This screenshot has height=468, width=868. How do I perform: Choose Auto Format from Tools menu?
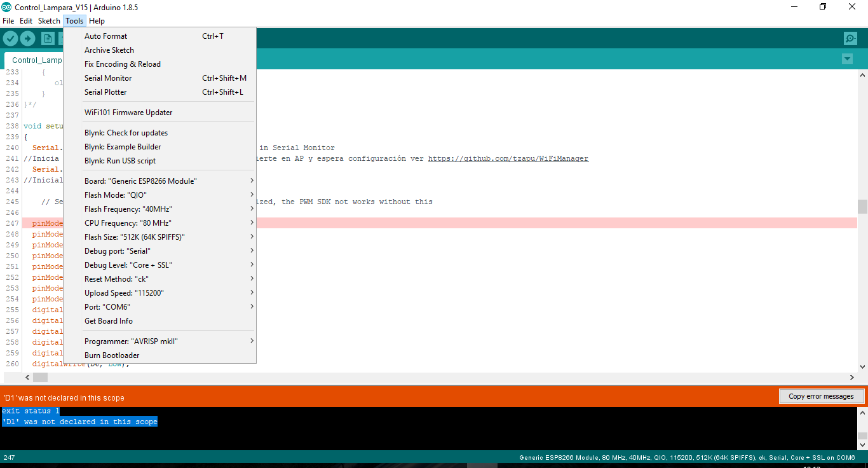tap(159, 36)
